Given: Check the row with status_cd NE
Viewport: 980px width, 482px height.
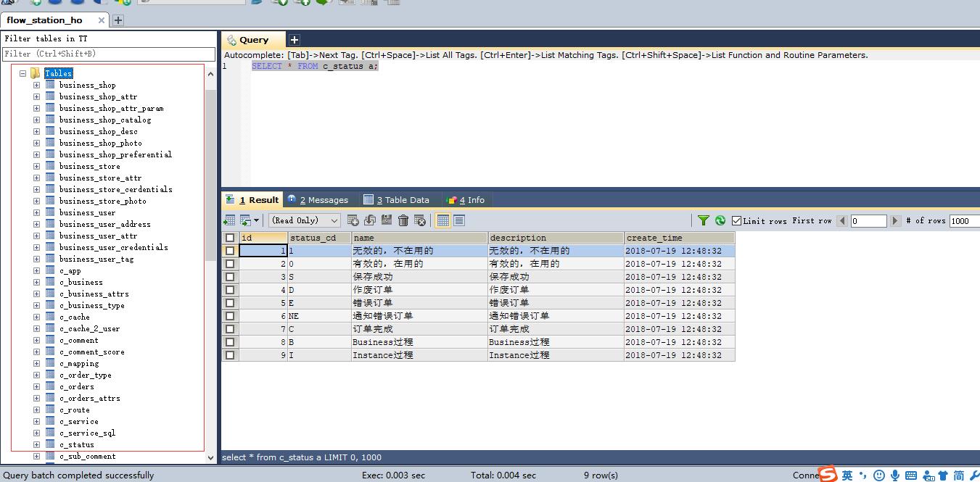Looking at the screenshot, I should 230,316.
